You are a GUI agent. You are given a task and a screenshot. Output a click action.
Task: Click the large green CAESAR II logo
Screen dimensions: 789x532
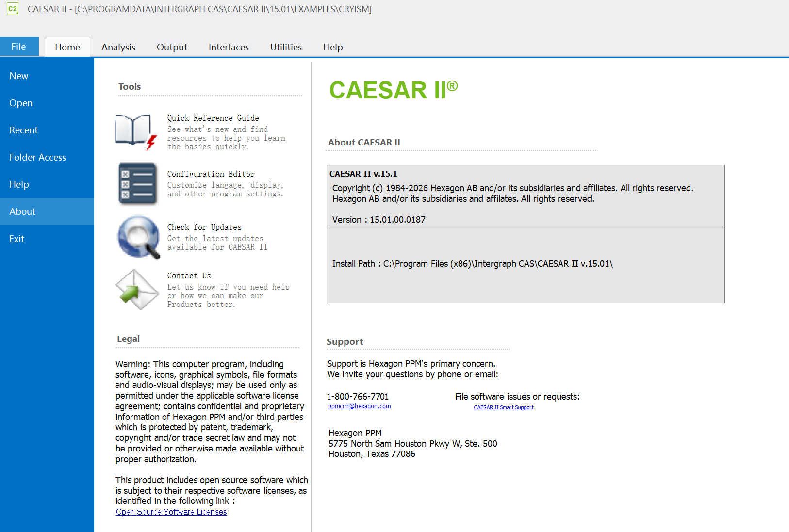click(x=394, y=90)
